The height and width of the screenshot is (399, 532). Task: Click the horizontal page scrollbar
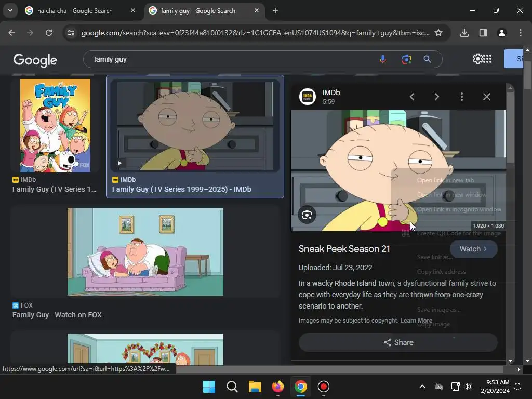click(339, 369)
